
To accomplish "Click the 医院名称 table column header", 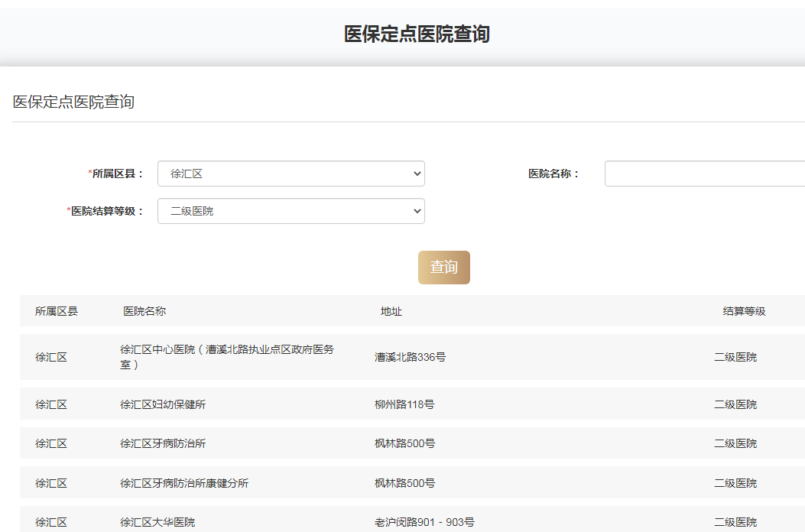I will click(144, 311).
